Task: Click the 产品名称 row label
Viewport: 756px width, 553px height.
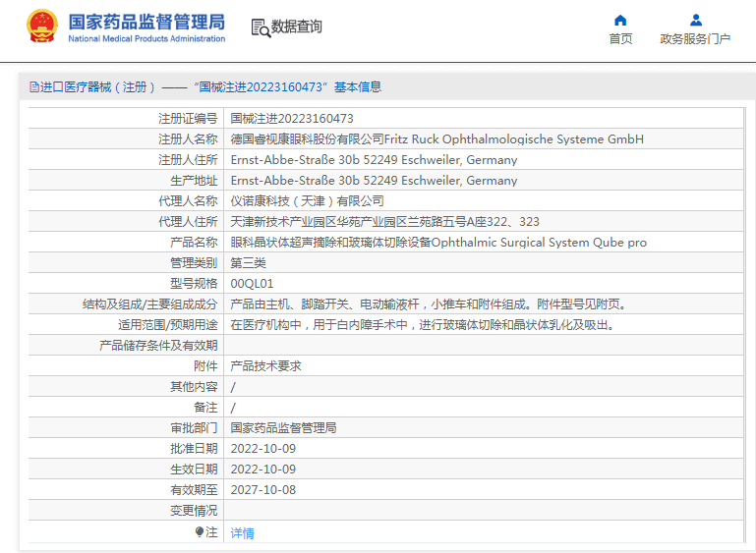Action: 194,243
